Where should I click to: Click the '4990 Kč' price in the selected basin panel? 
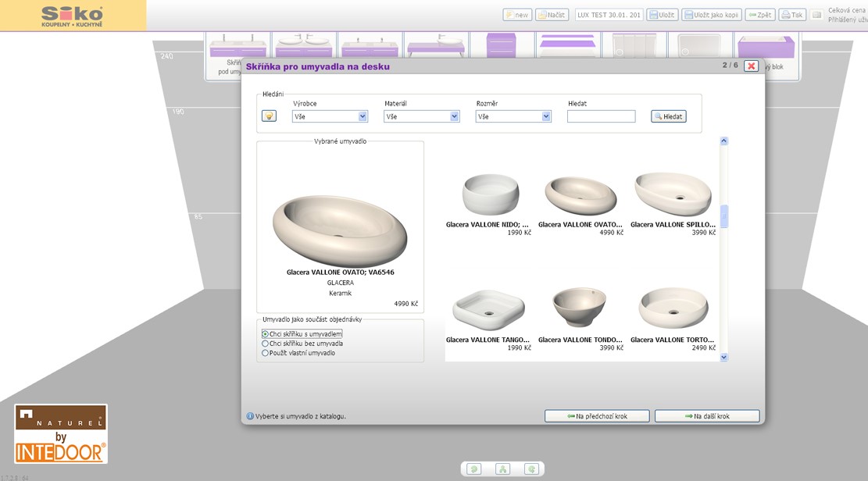(405, 304)
